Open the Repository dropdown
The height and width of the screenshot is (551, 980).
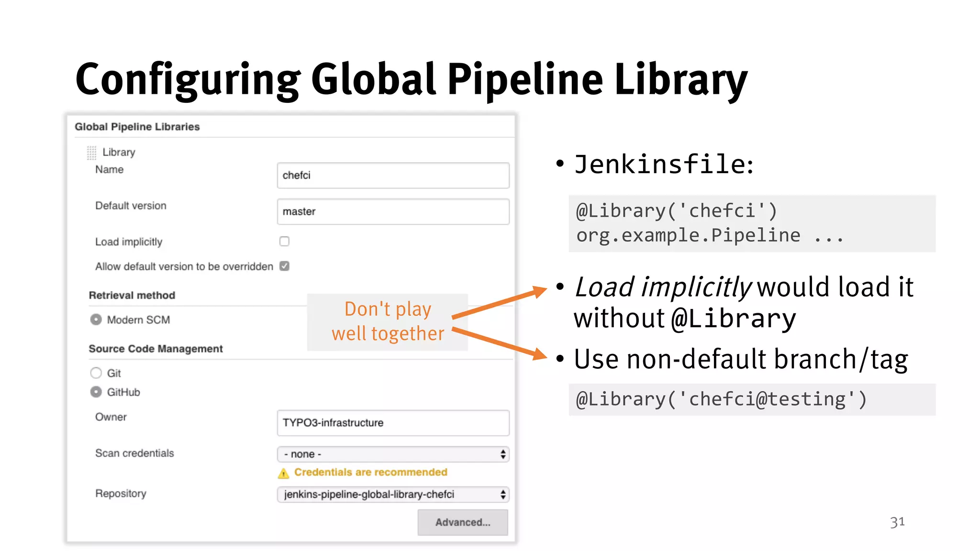pos(393,495)
